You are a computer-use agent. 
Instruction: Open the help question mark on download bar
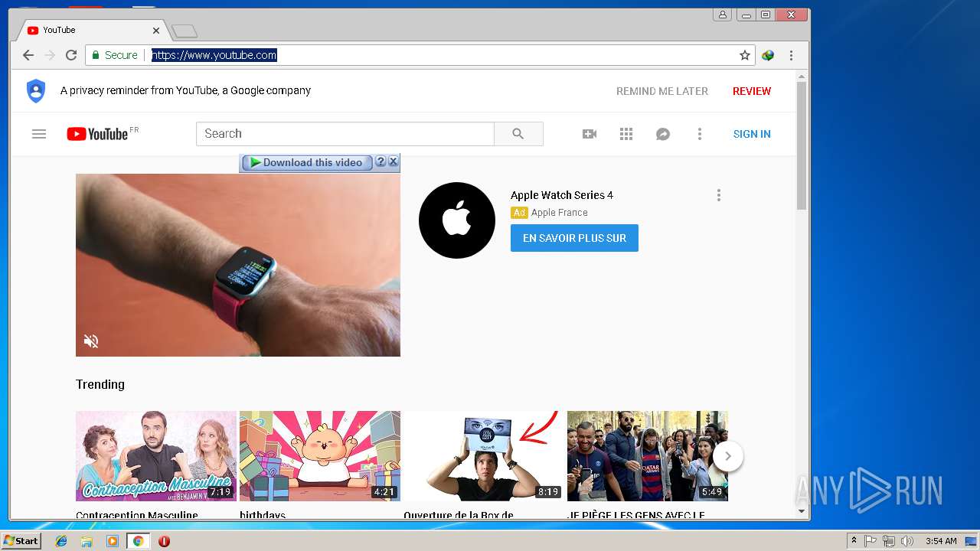381,161
